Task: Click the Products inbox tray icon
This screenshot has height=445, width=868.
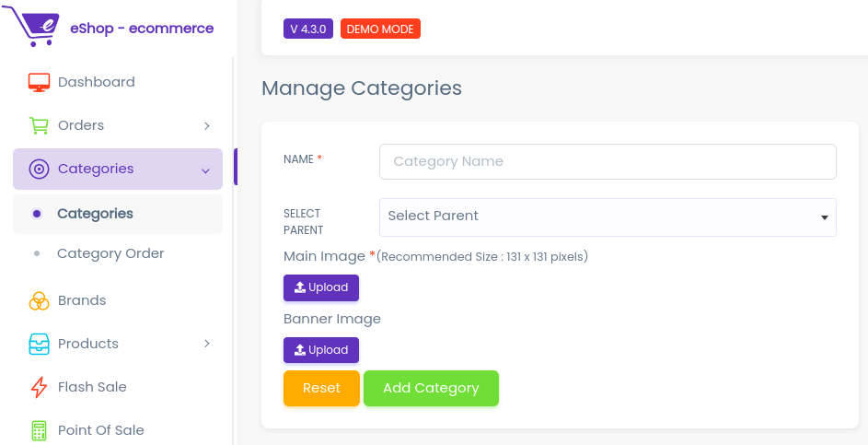Action: (x=39, y=344)
